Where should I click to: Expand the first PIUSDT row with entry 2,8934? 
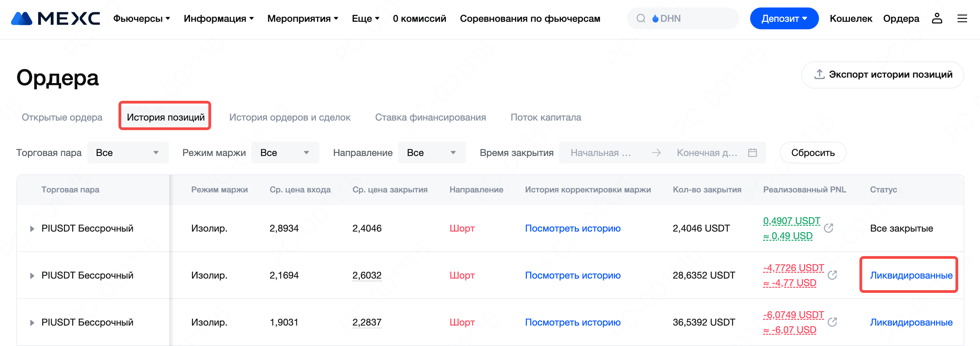pyautogui.click(x=32, y=229)
